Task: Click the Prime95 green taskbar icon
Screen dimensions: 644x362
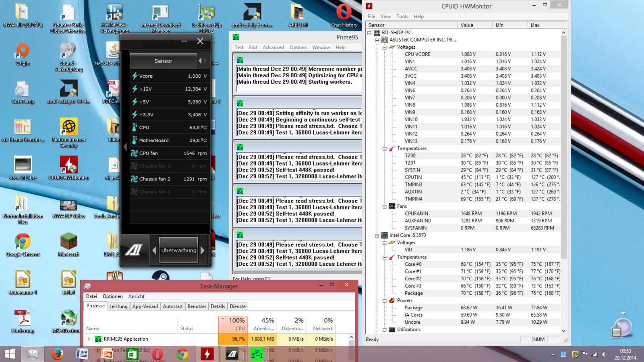Action: [x=257, y=354]
